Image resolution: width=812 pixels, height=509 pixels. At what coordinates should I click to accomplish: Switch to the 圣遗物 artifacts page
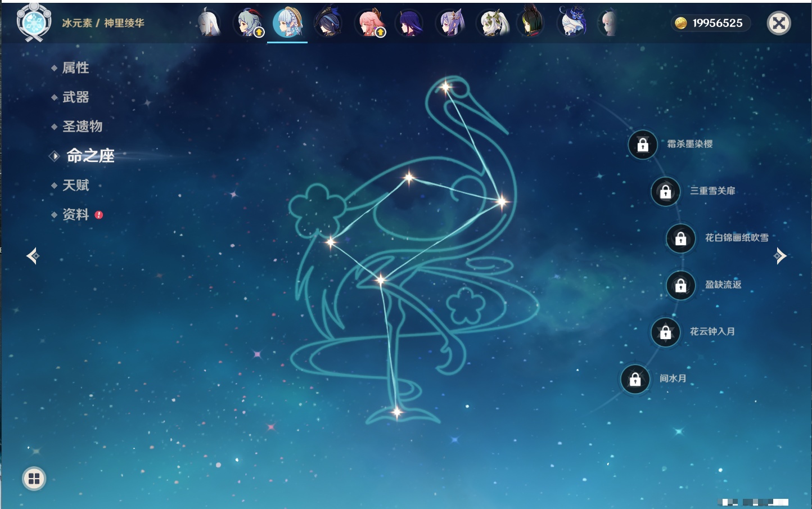82,127
